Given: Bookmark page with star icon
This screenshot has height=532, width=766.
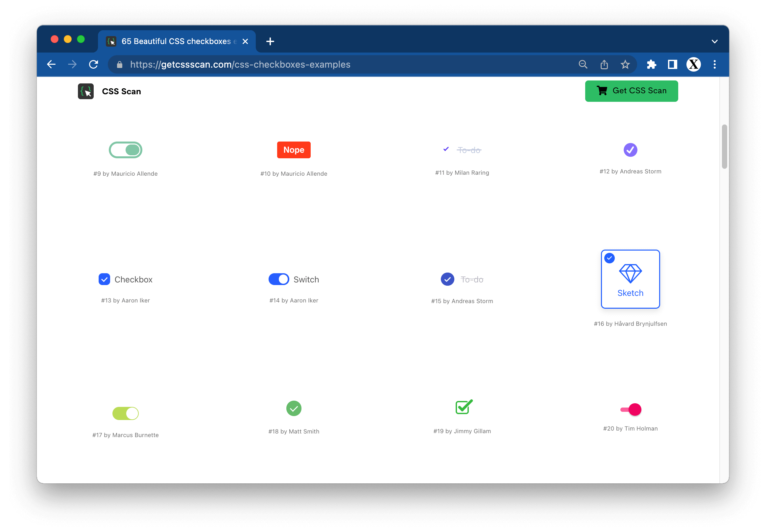Looking at the screenshot, I should coord(625,64).
